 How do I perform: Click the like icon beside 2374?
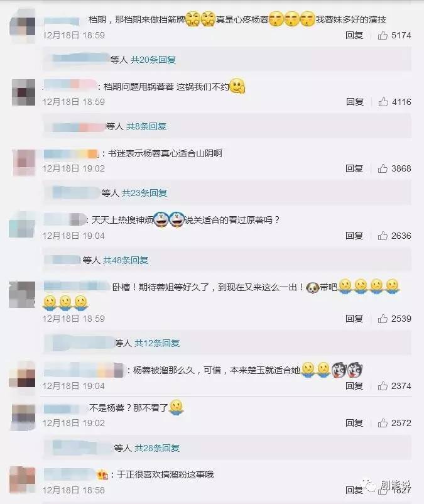coord(383,386)
